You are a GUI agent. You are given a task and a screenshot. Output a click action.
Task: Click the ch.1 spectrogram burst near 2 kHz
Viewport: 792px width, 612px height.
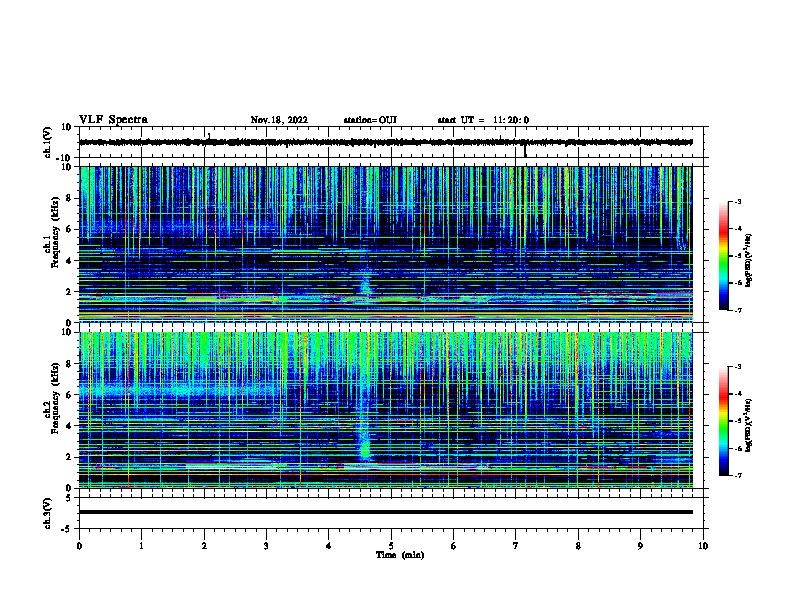(x=365, y=283)
